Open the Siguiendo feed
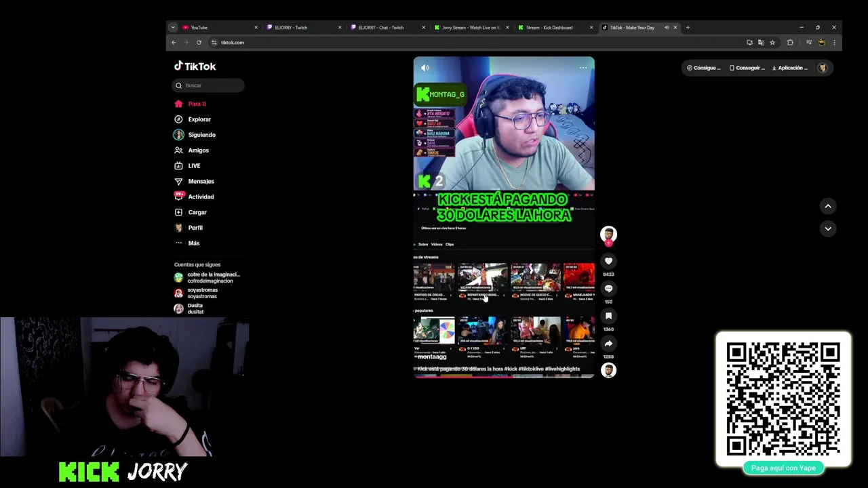Viewport: 868px width, 488px height. coord(195,135)
